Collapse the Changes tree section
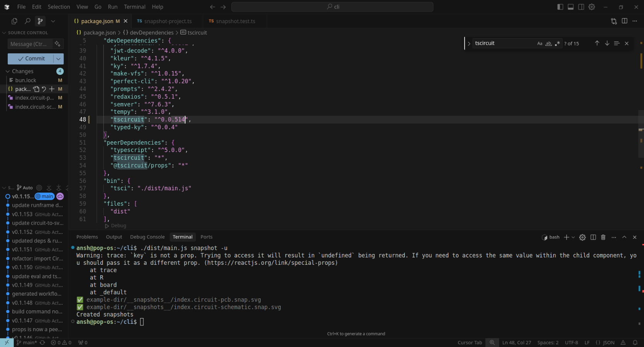The width and height of the screenshot is (644, 347). pos(8,71)
